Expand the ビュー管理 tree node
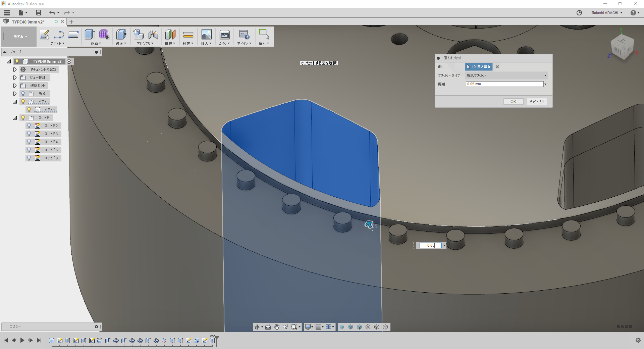Image resolution: width=644 pixels, height=349 pixels. tap(15, 78)
